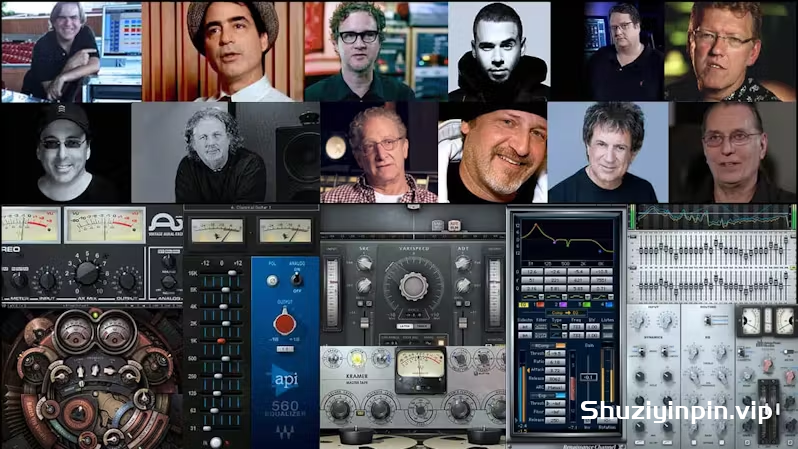The width and height of the screenshot is (798, 449).
Task: Click the Vintage Aural Exciter Ax logo
Action: pyautogui.click(x=165, y=224)
